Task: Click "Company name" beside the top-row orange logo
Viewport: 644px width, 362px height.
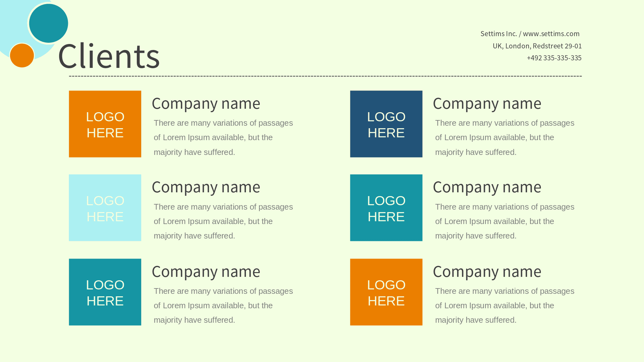Action: [206, 104]
